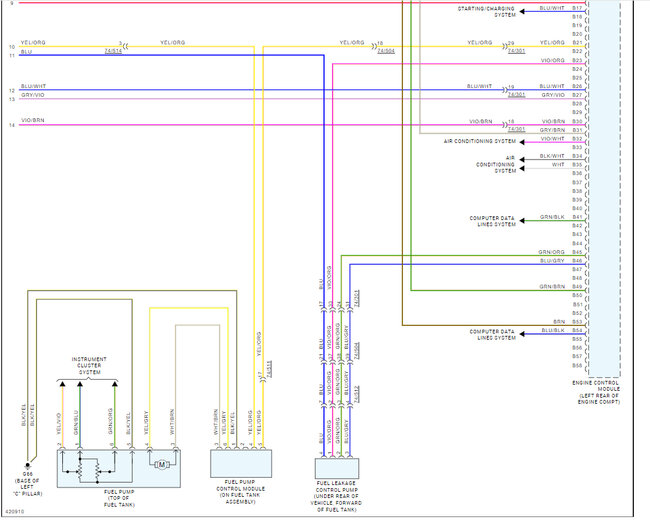This screenshot has width=650, height=522.
Task: Click pin label 'B27' on the ECM
Action: tap(577, 95)
